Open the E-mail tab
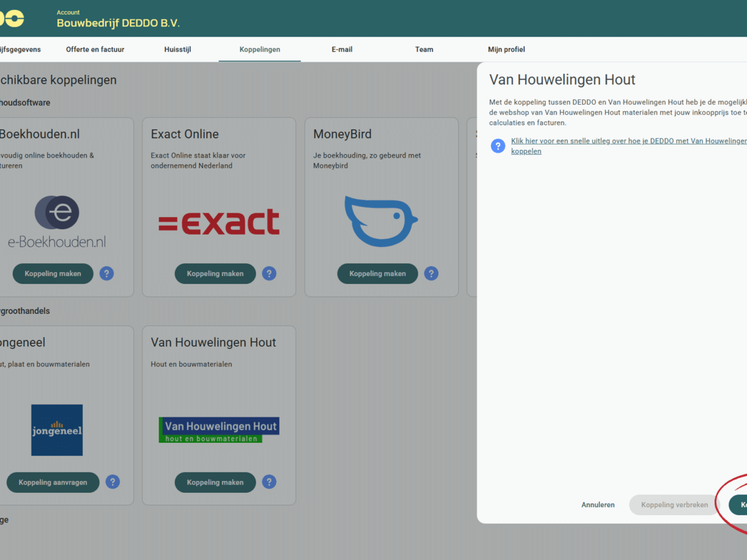The height and width of the screenshot is (560, 747). [x=342, y=49]
